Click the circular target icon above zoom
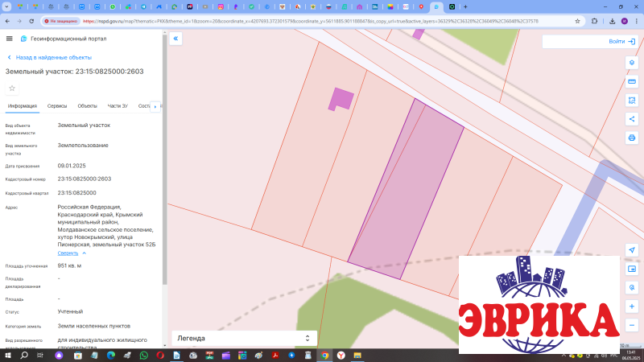The image size is (644, 362). 632,288
